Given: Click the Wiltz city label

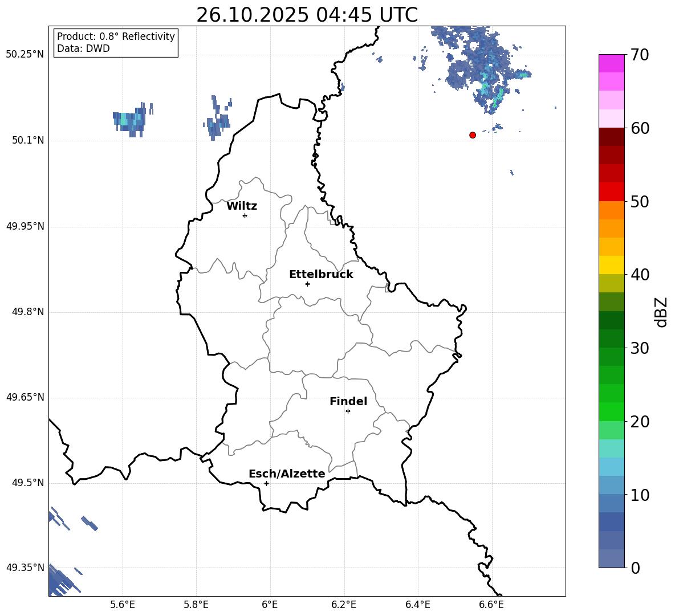Looking at the screenshot, I should click(x=242, y=206).
